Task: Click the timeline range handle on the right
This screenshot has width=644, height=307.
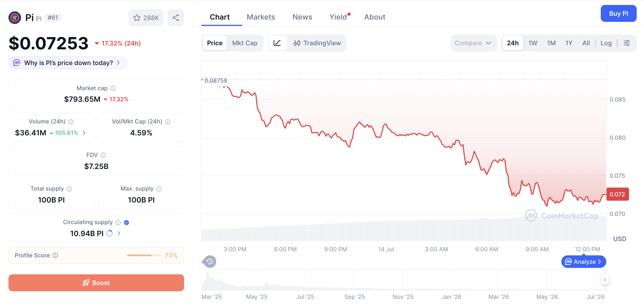Action: (605, 280)
